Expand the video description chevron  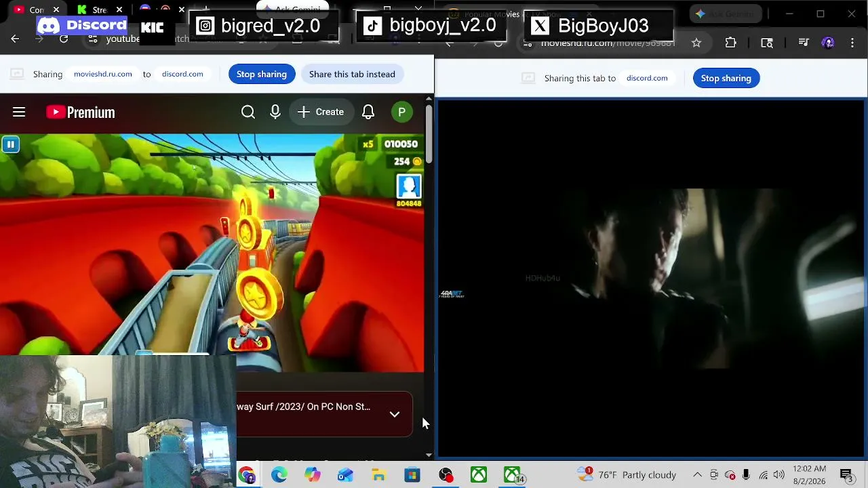[395, 414]
